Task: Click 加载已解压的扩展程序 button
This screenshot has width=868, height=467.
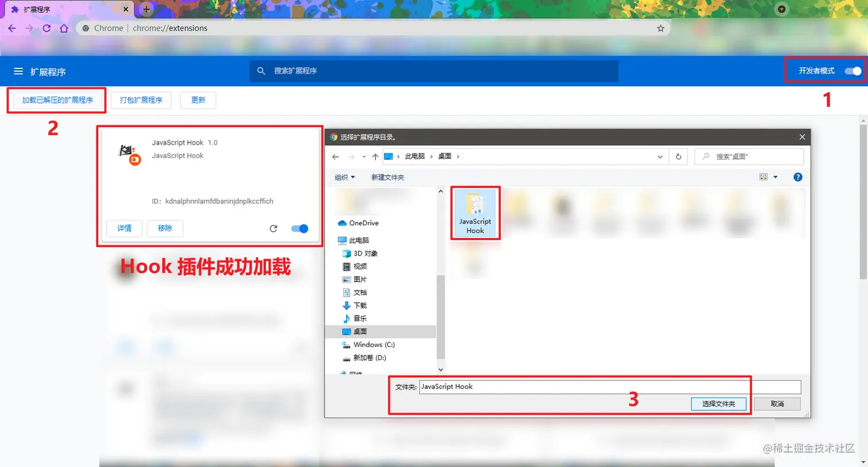Action: click(57, 100)
